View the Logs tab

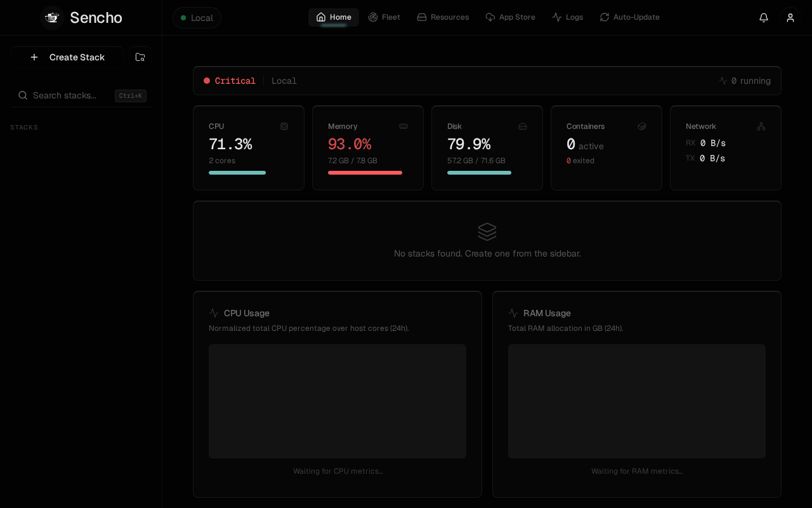pyautogui.click(x=567, y=17)
